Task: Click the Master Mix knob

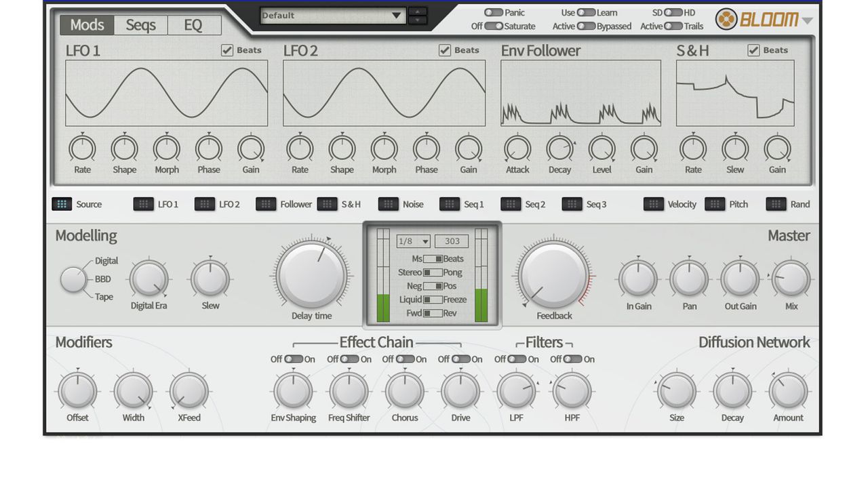Action: pos(791,279)
